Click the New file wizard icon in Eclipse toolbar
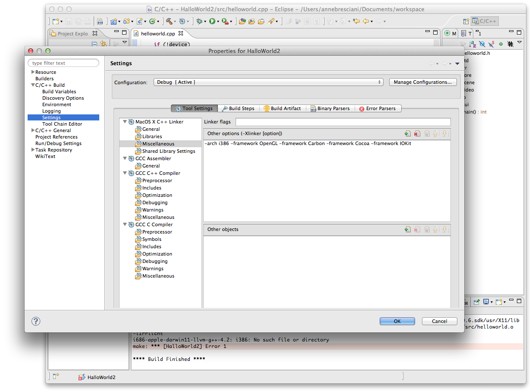Viewport: 532px width, 392px height. [56, 21]
